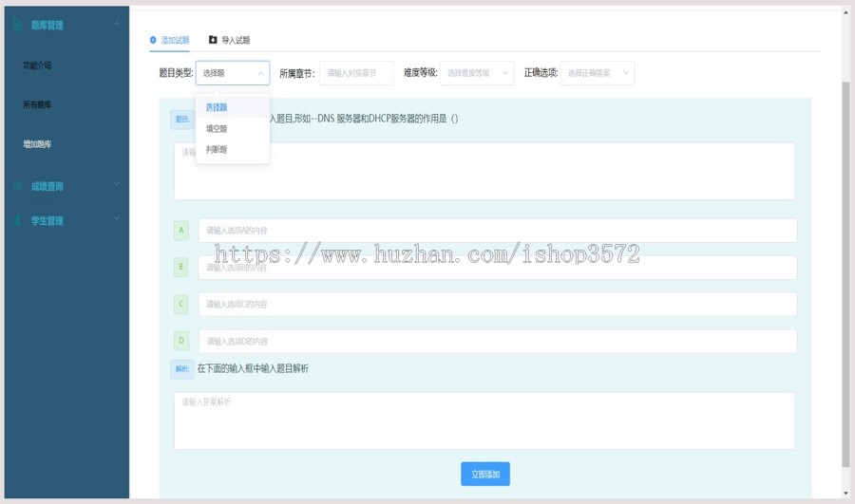This screenshot has width=855, height=504.
Task: Open 增加题库 page
Action: pyautogui.click(x=37, y=144)
